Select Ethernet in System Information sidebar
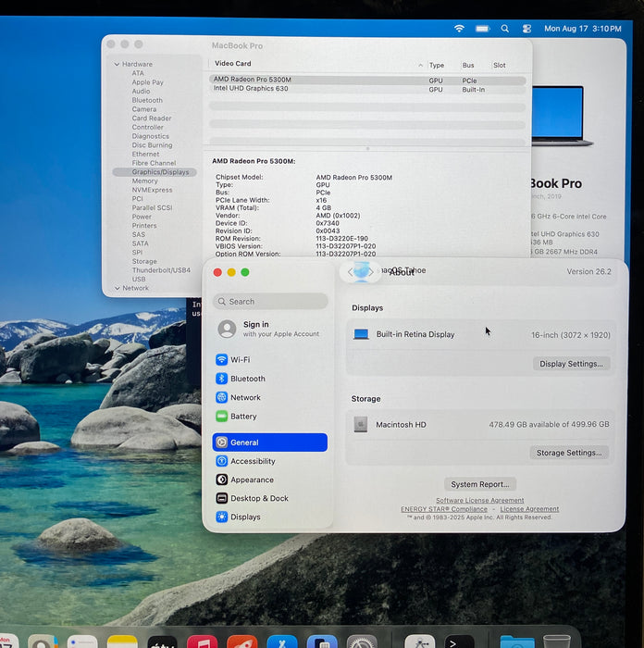This screenshot has height=648, width=644. 145,154
